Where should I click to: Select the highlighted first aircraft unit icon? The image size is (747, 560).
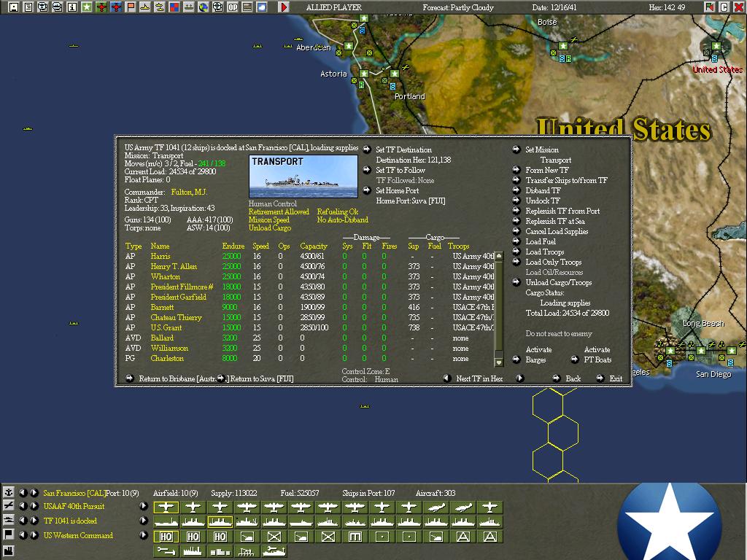point(166,507)
